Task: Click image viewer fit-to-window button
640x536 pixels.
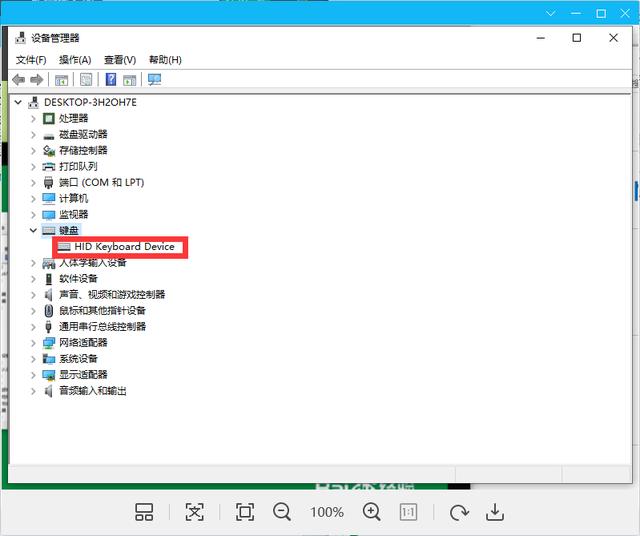Action: click(245, 512)
